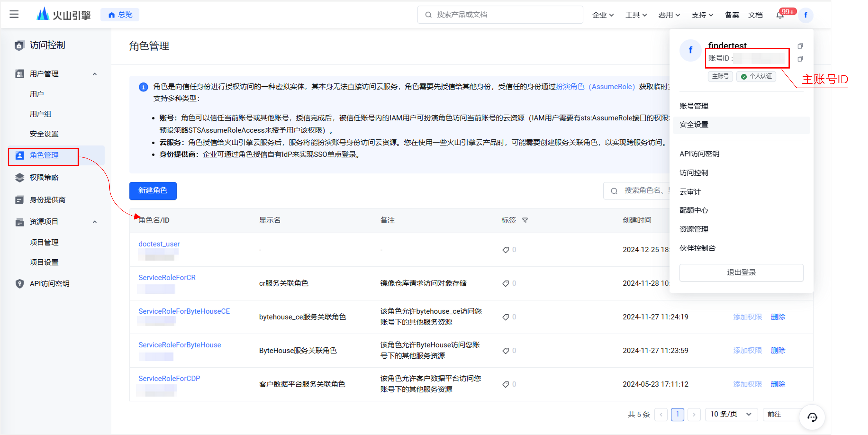
Task: Click the Volcano Engine logo
Action: (x=63, y=15)
